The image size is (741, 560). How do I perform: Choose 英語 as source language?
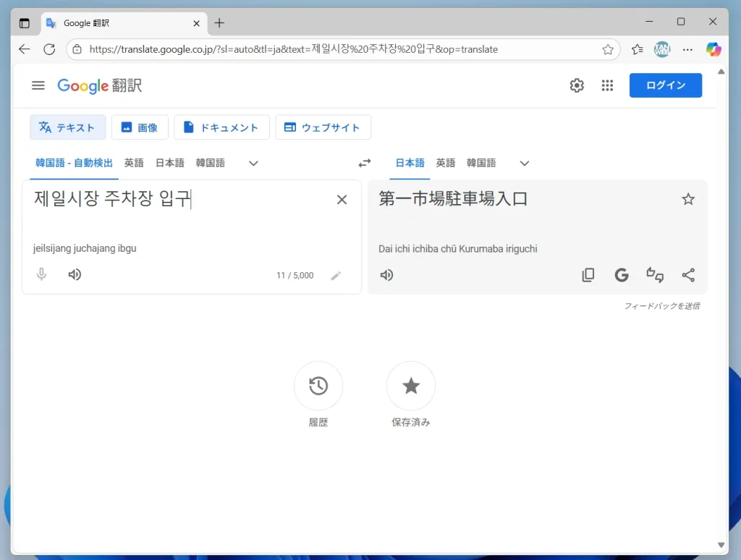pos(134,163)
